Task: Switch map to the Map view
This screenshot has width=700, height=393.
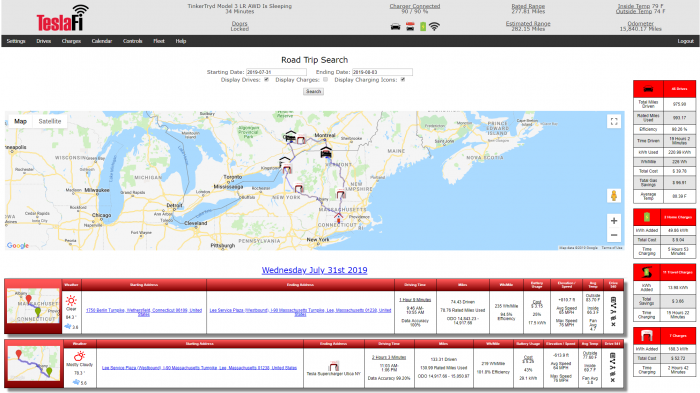Action: [21, 121]
